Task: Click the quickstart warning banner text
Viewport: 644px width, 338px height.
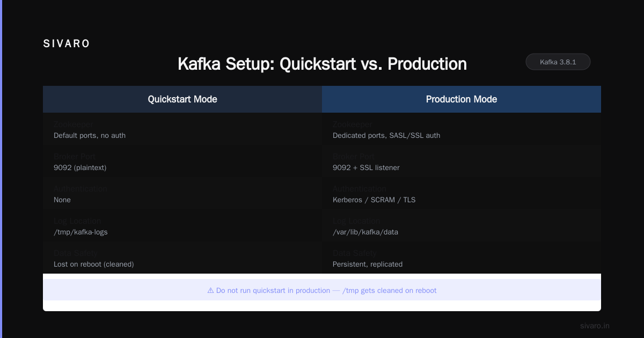Action: point(322,290)
